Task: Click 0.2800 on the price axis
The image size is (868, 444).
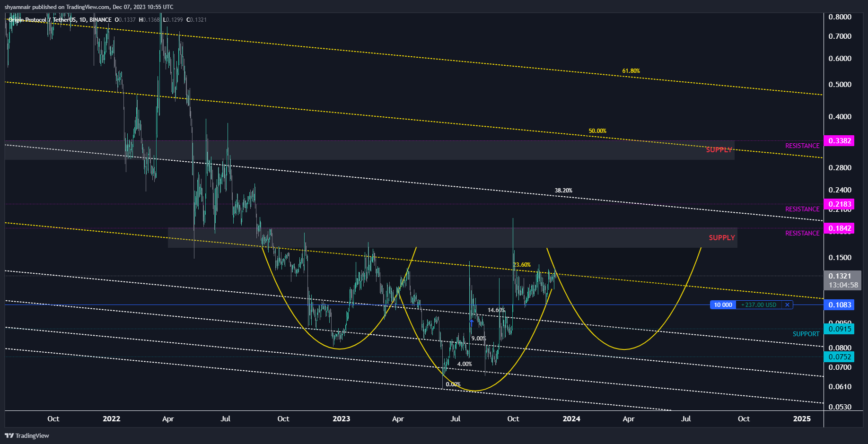Action: pyautogui.click(x=840, y=168)
